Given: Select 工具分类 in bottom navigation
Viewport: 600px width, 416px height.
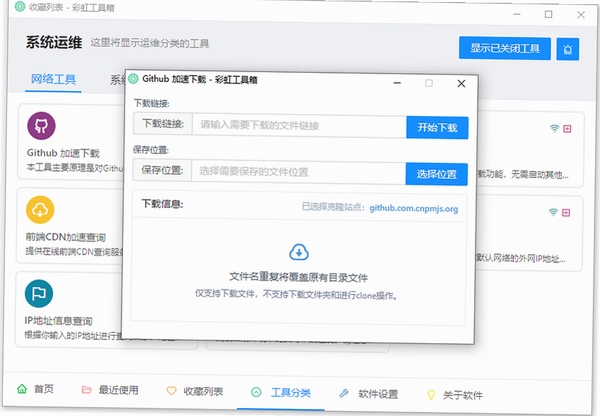Looking at the screenshot, I should (x=281, y=393).
